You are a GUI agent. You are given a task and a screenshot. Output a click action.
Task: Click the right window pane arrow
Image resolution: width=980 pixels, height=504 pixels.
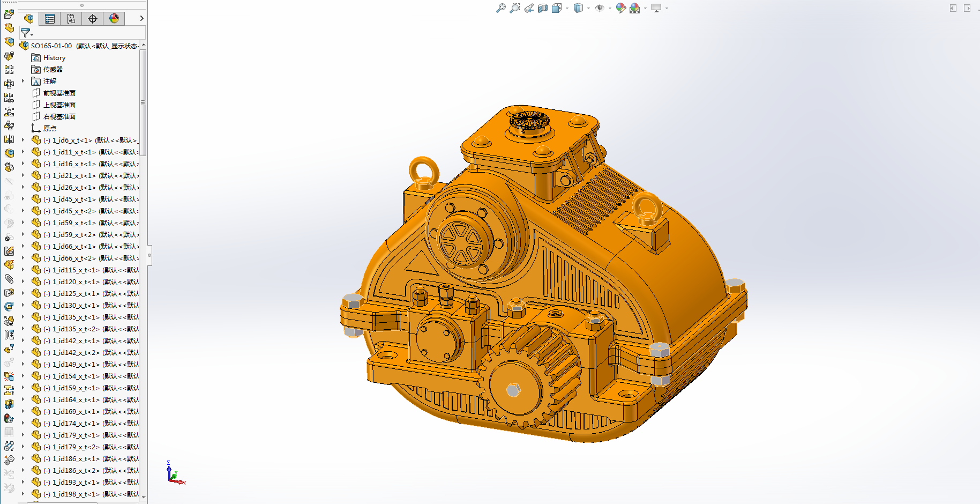point(967,8)
